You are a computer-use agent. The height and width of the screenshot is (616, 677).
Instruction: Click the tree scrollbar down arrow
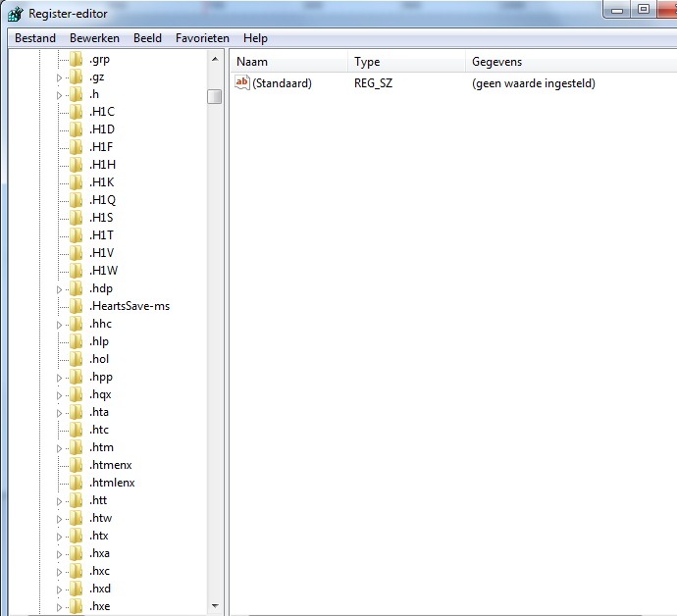click(215, 606)
